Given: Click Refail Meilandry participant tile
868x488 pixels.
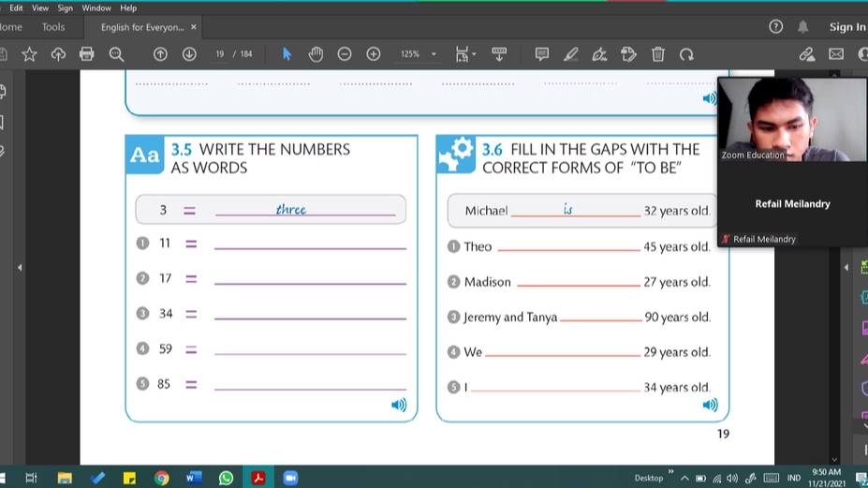Looking at the screenshot, I should click(x=792, y=204).
